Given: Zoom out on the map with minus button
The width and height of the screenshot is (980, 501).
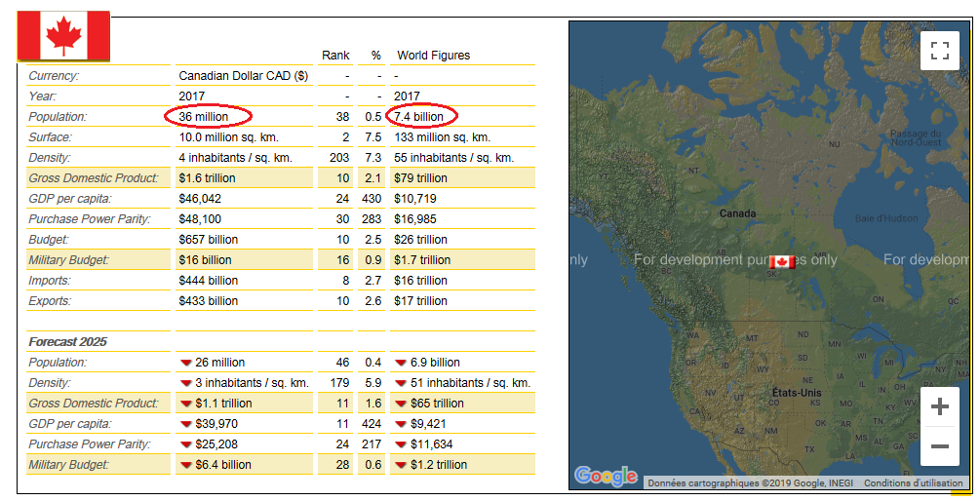Looking at the screenshot, I should 939,446.
